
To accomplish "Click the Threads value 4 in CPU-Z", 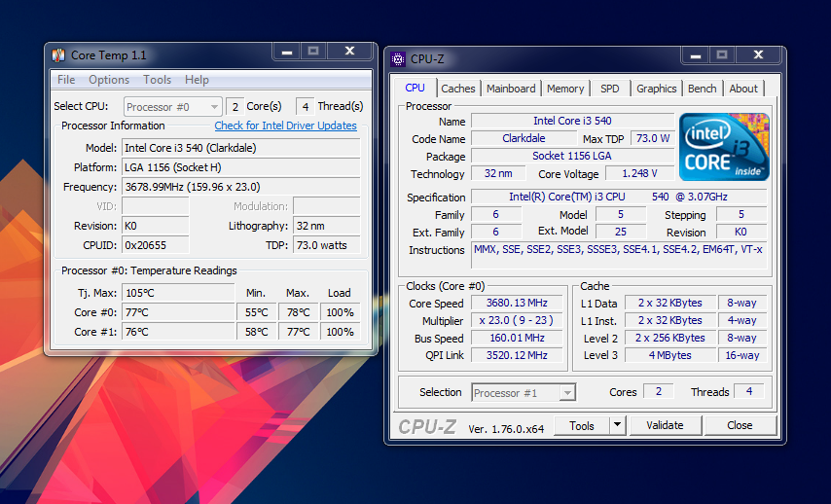I will (x=749, y=391).
